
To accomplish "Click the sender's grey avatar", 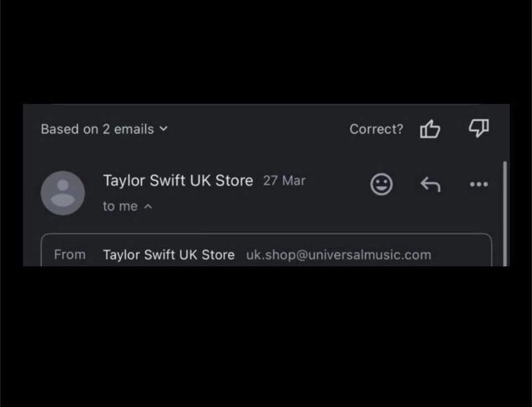I will click(63, 193).
